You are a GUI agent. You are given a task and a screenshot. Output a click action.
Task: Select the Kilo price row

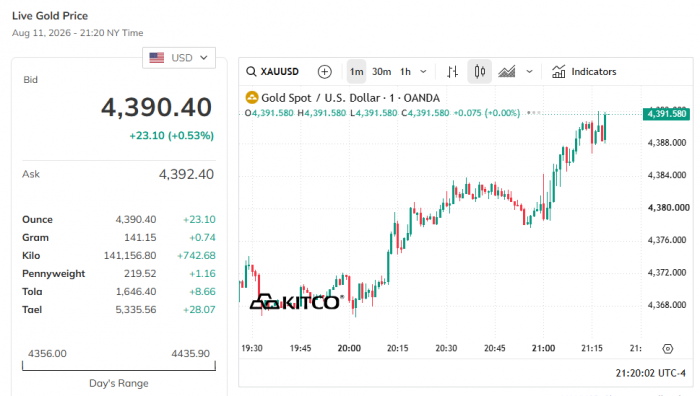(x=119, y=255)
